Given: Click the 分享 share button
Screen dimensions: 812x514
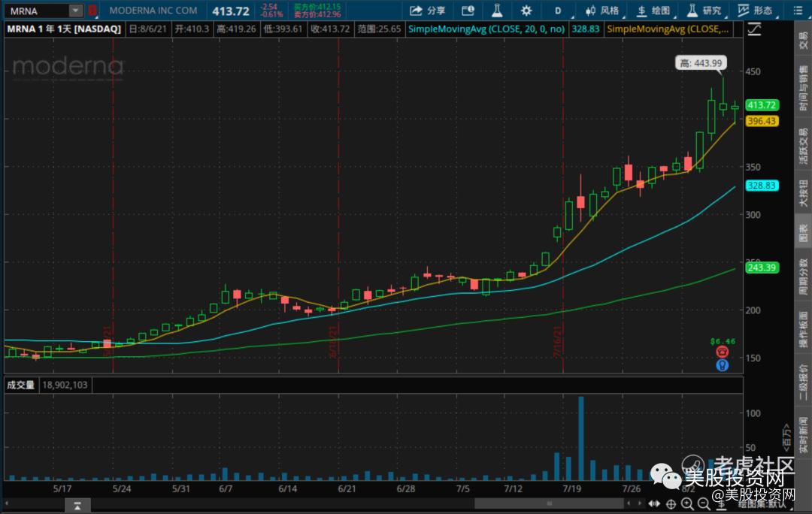Looking at the screenshot, I should [x=428, y=11].
